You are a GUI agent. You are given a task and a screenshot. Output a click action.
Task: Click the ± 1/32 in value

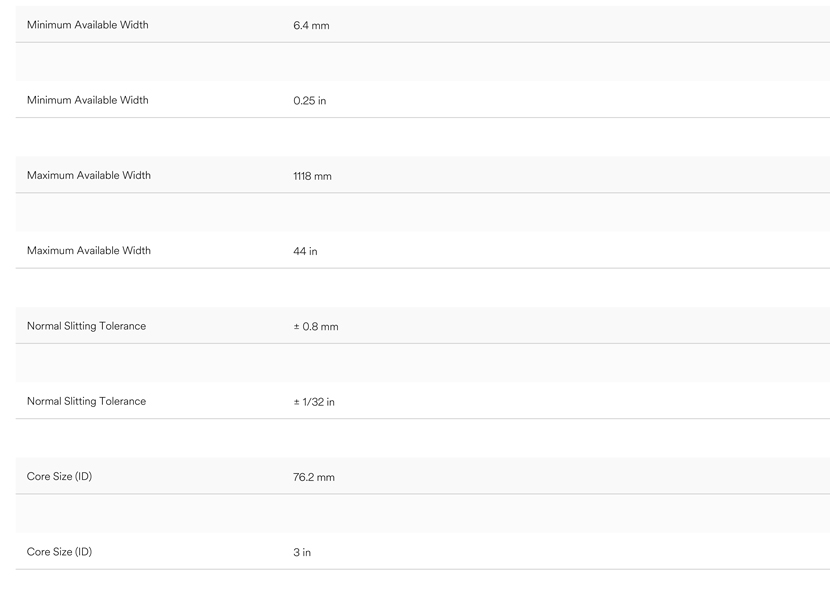click(314, 402)
